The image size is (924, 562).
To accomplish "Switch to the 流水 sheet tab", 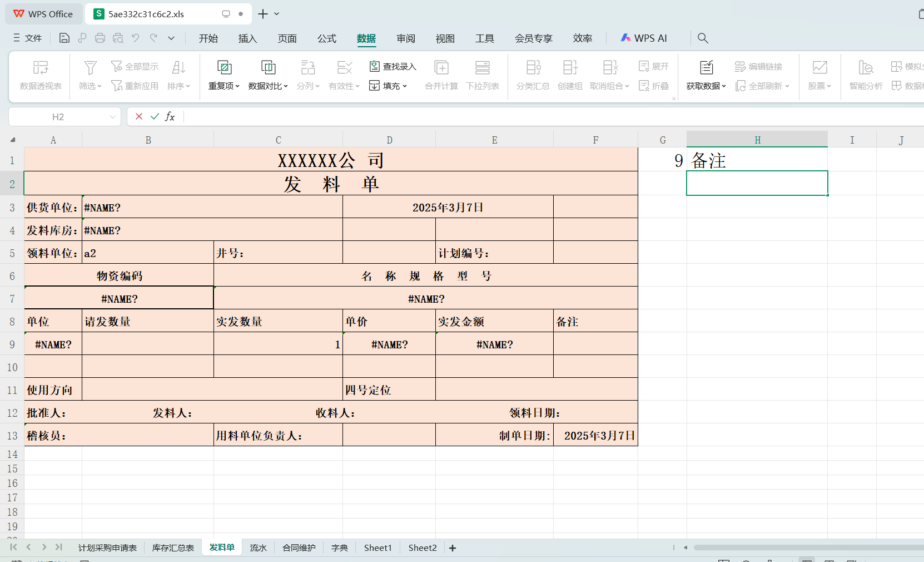I will pos(258,548).
